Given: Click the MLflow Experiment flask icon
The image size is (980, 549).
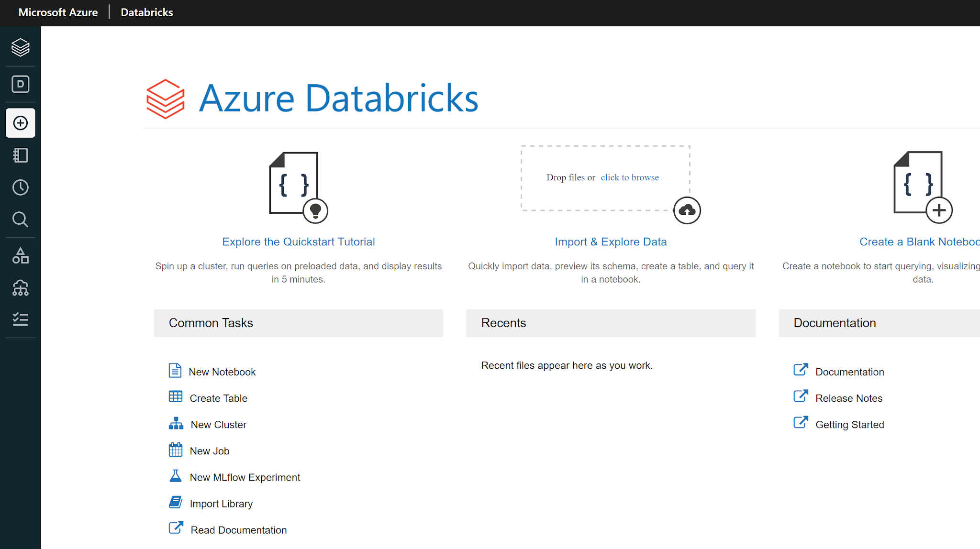Looking at the screenshot, I should coord(176,476).
